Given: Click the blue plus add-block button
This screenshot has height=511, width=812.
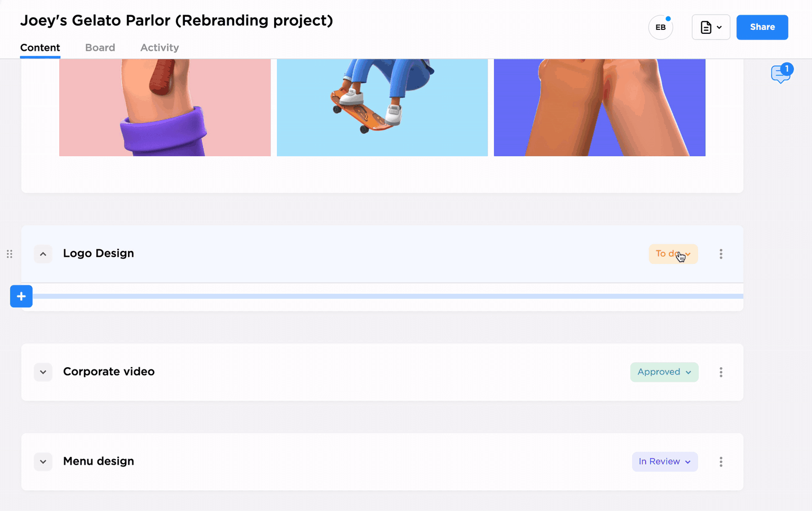Looking at the screenshot, I should 21,296.
